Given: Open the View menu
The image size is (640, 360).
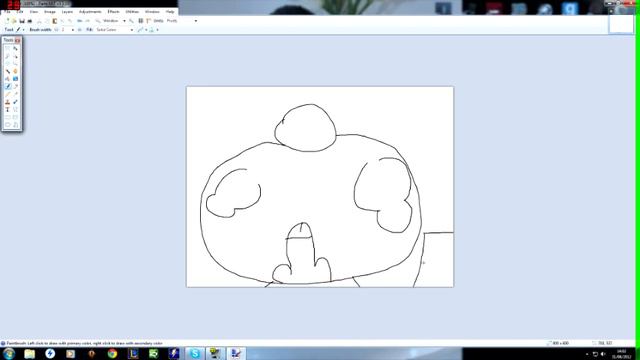Looking at the screenshot, I should click(34, 12).
